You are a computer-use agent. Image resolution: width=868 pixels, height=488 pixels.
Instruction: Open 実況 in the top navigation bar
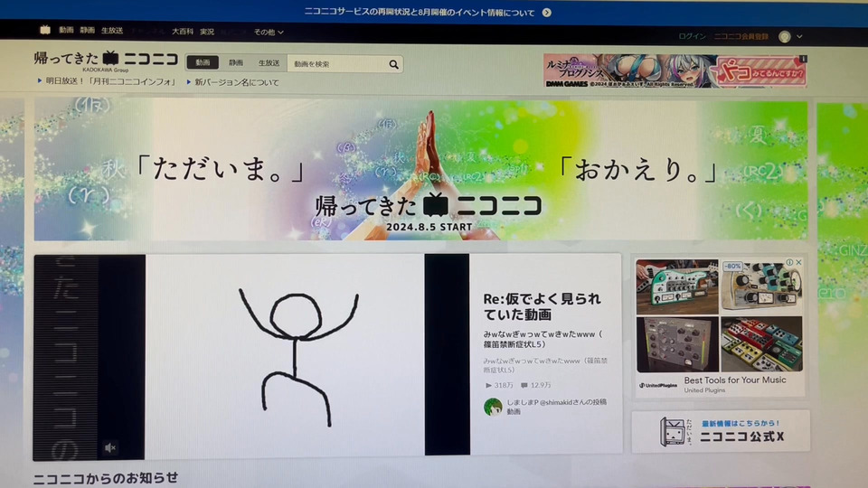pos(207,33)
